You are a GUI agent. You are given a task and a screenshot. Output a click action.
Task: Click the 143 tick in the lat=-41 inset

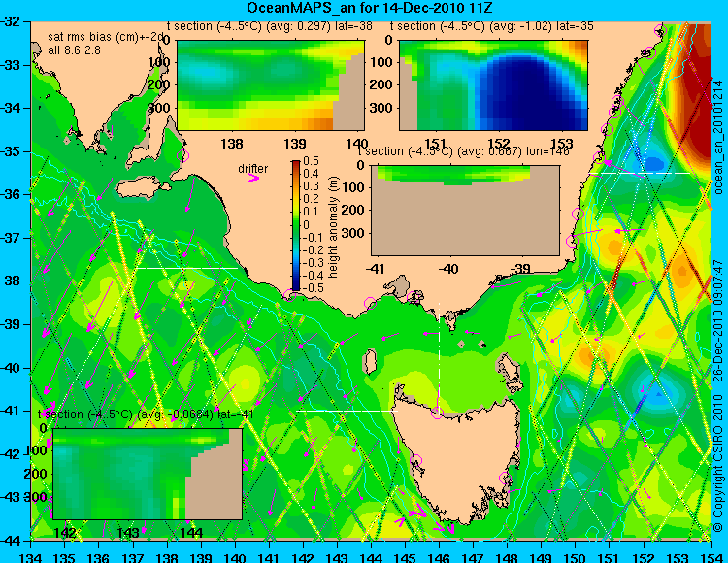tap(128, 533)
